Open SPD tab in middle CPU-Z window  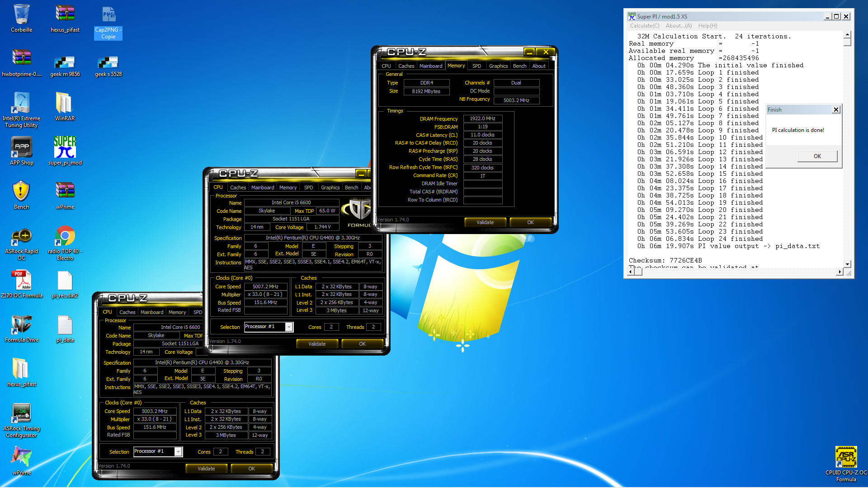[308, 188]
